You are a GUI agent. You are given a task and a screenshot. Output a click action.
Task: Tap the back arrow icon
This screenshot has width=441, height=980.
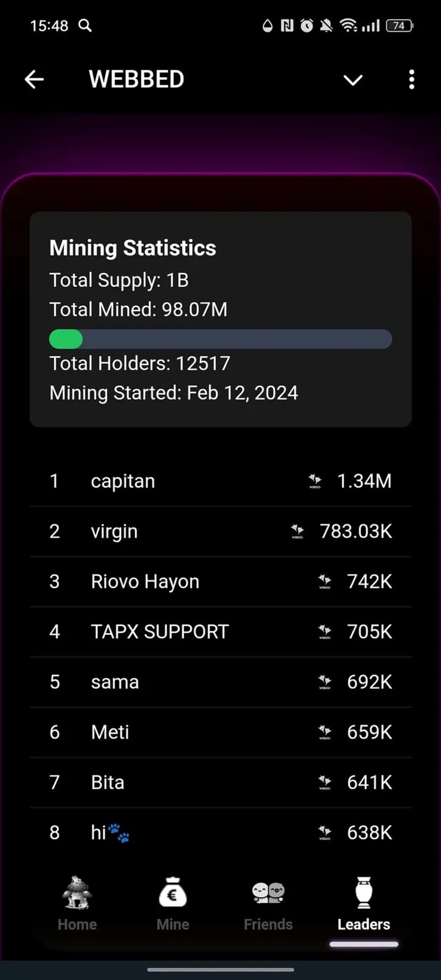[34, 80]
